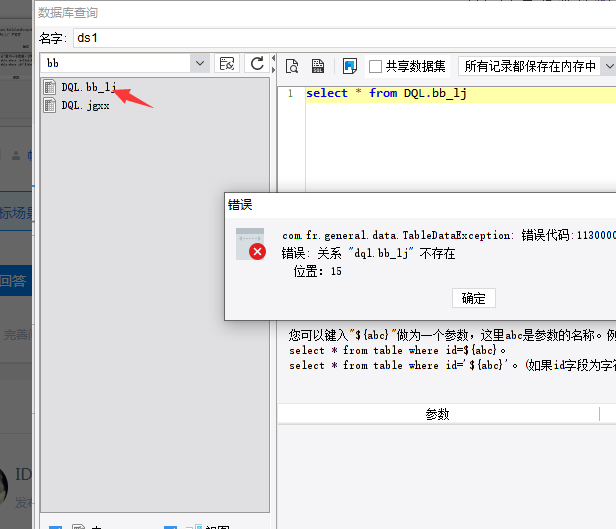The image size is (616, 529).
Task: Click the DQL.jgxx table icon
Action: 49,105
